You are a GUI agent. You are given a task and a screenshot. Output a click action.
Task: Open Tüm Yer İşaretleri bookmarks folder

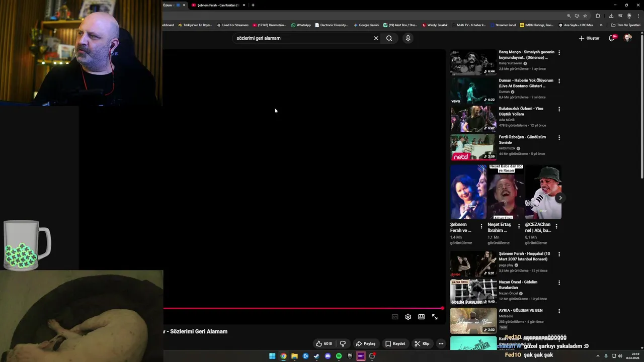pos(626,25)
